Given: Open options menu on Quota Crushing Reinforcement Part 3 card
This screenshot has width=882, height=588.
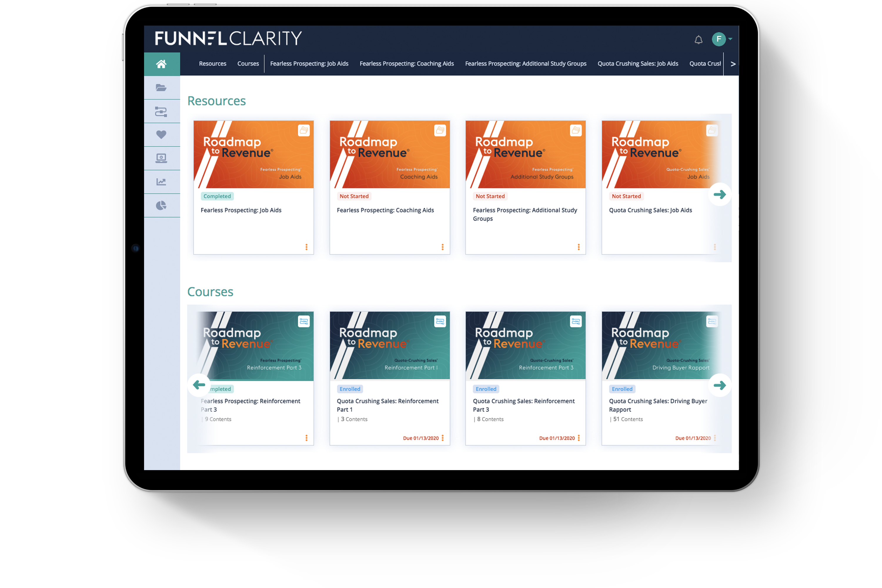Looking at the screenshot, I should tap(579, 438).
